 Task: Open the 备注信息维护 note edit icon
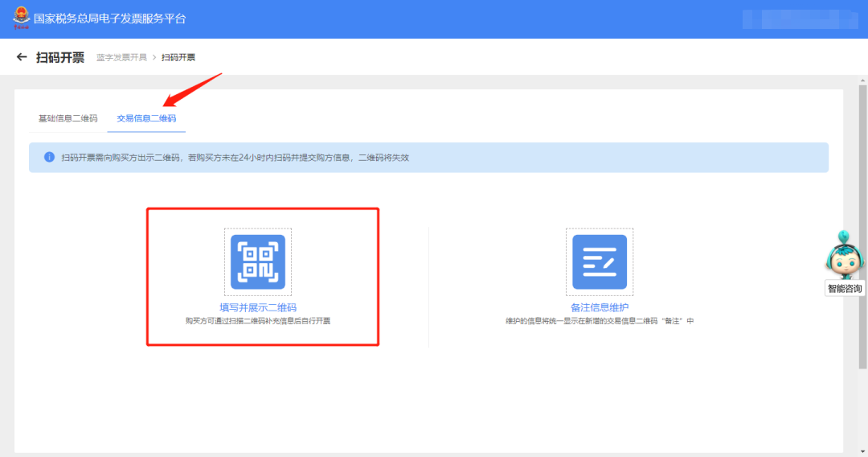click(x=600, y=261)
